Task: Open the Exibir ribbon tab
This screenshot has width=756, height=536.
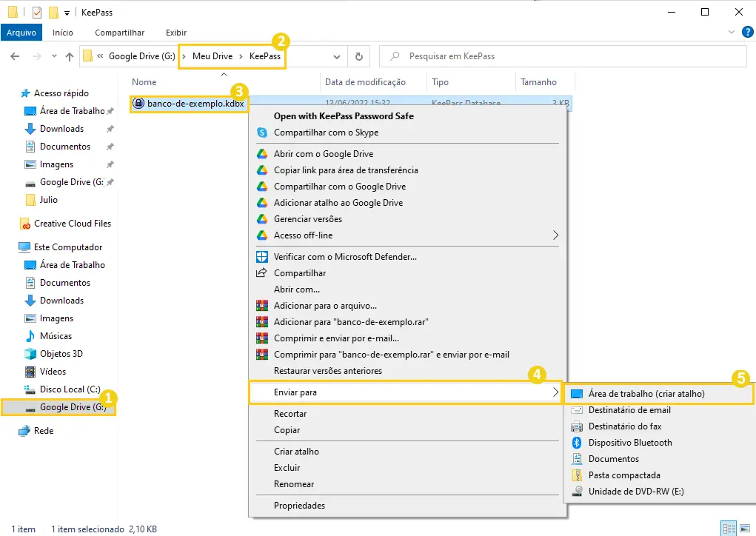Action: coord(176,33)
